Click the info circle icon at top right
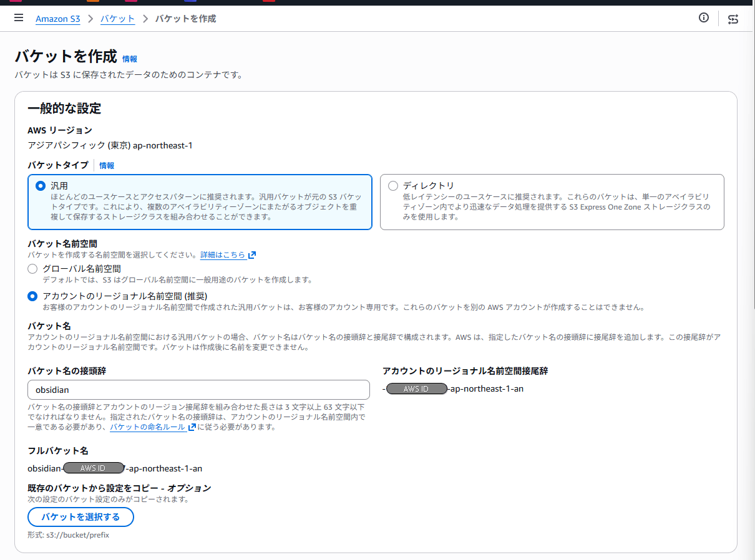 coord(704,18)
